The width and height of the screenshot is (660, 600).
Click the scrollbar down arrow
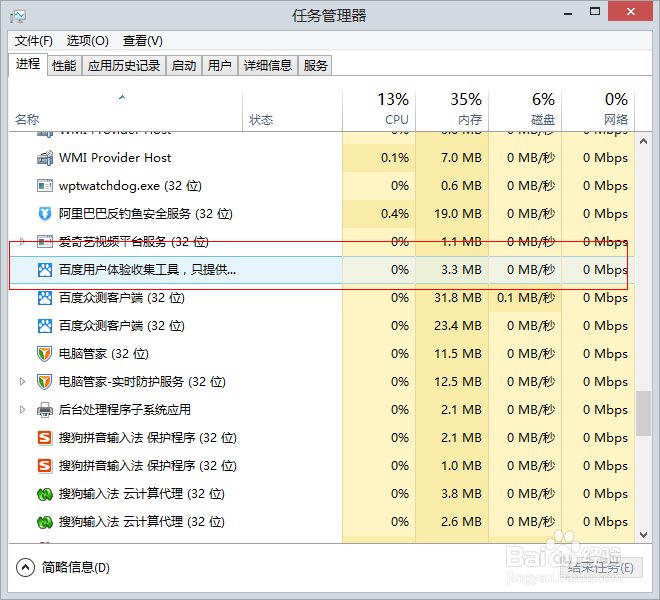point(643,535)
